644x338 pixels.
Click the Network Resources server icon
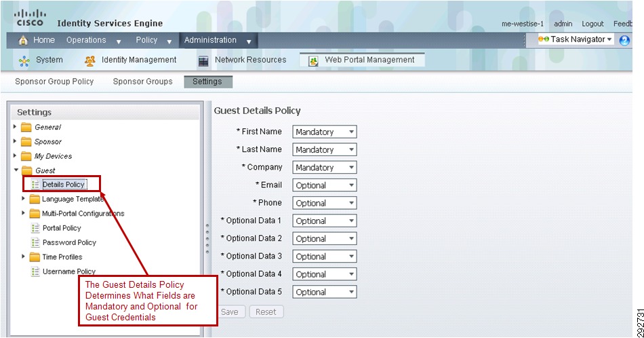click(203, 61)
